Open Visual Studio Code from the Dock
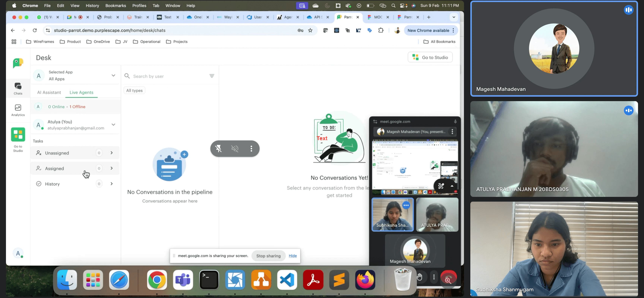Viewport: 644px width, 298px height. [x=287, y=280]
